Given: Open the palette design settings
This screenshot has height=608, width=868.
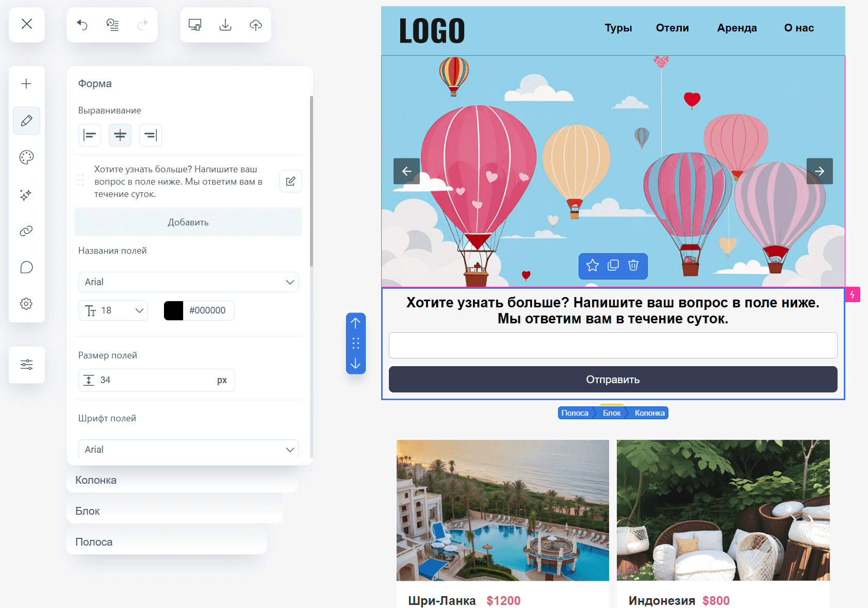Looking at the screenshot, I should [26, 157].
